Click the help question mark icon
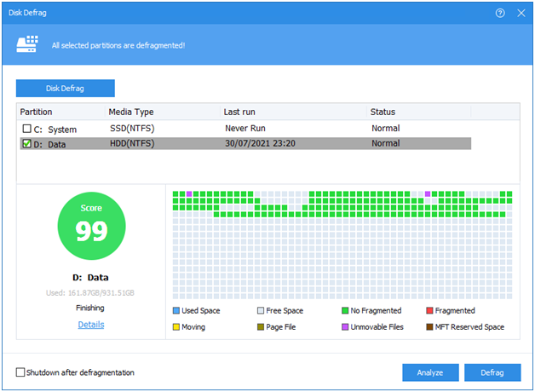Image resolution: width=535 pixels, height=392 pixels. (499, 13)
